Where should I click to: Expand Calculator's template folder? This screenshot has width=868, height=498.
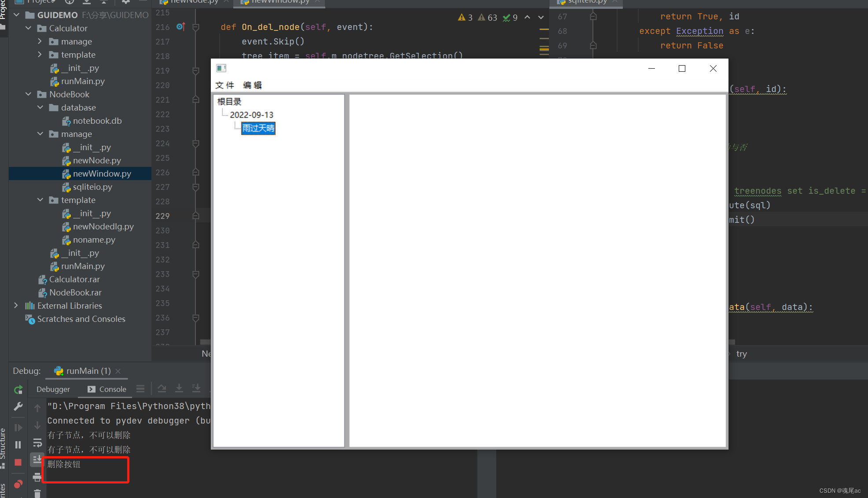pyautogui.click(x=40, y=55)
